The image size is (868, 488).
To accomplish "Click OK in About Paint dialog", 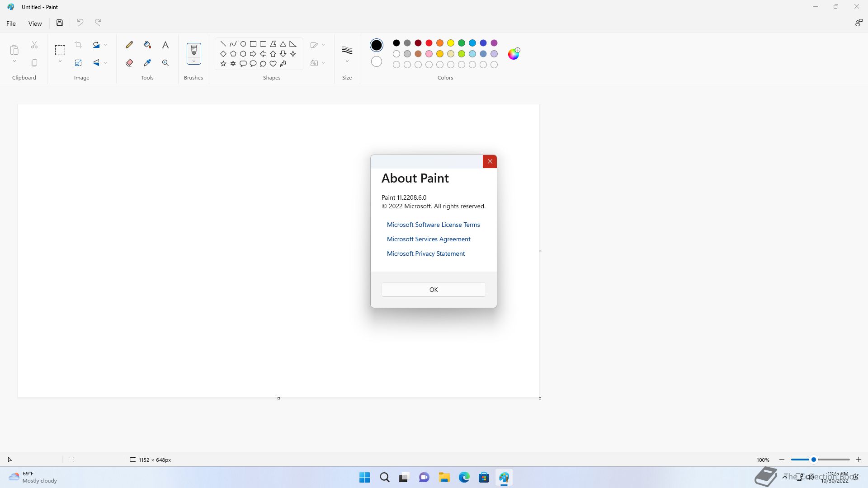I will (x=434, y=290).
